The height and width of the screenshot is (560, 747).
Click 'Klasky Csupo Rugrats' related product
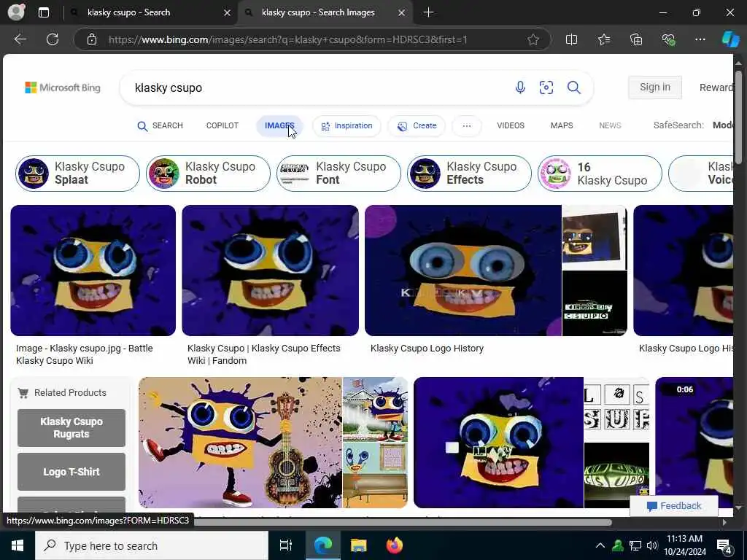(x=71, y=427)
